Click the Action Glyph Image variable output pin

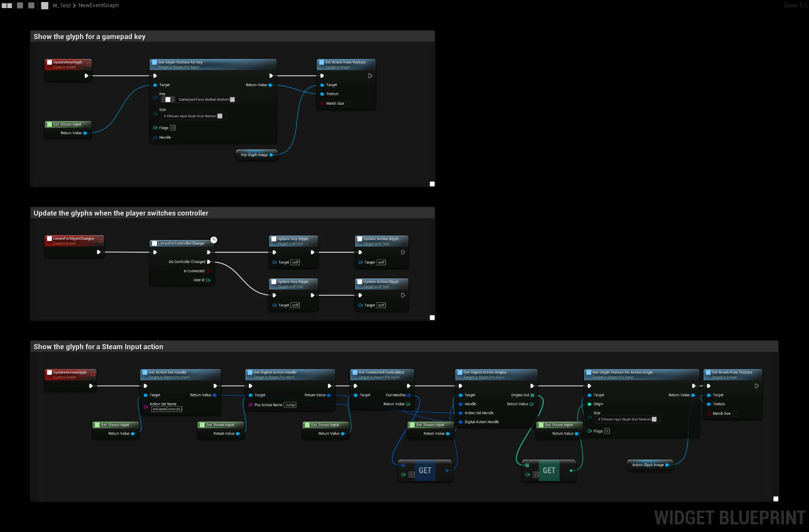pyautogui.click(x=667, y=465)
